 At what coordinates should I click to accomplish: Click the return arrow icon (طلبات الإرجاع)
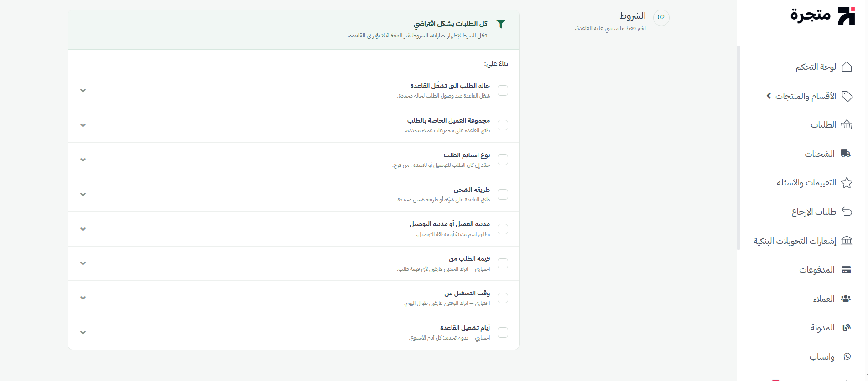click(x=847, y=211)
